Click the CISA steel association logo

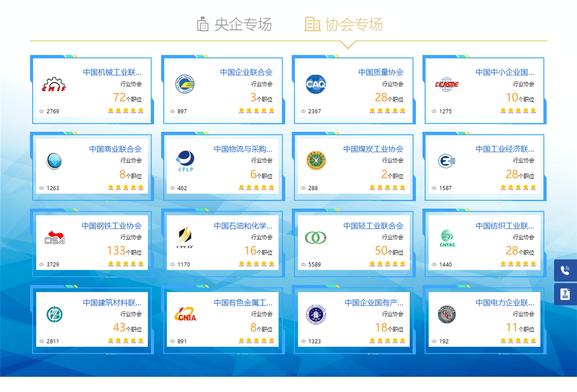(x=54, y=237)
